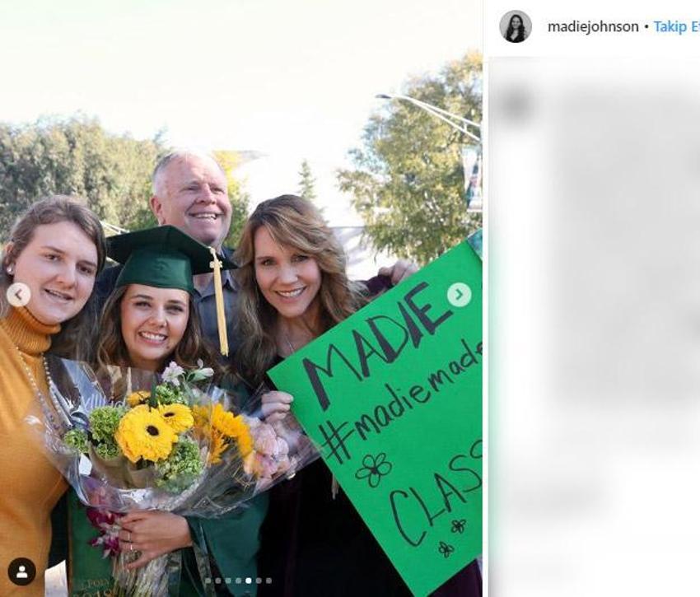The image size is (700, 597).
Task: Select the third carousel indicator dot
Action: 228,581
